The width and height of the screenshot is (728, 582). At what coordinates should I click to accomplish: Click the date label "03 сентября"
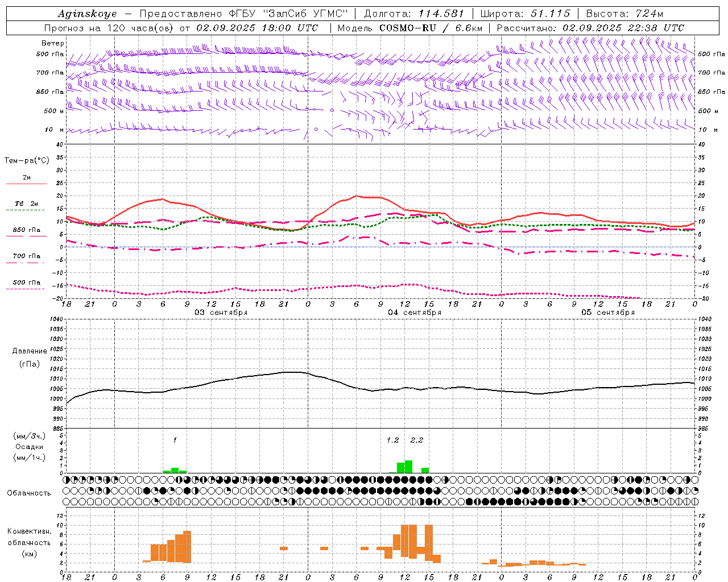pyautogui.click(x=221, y=313)
